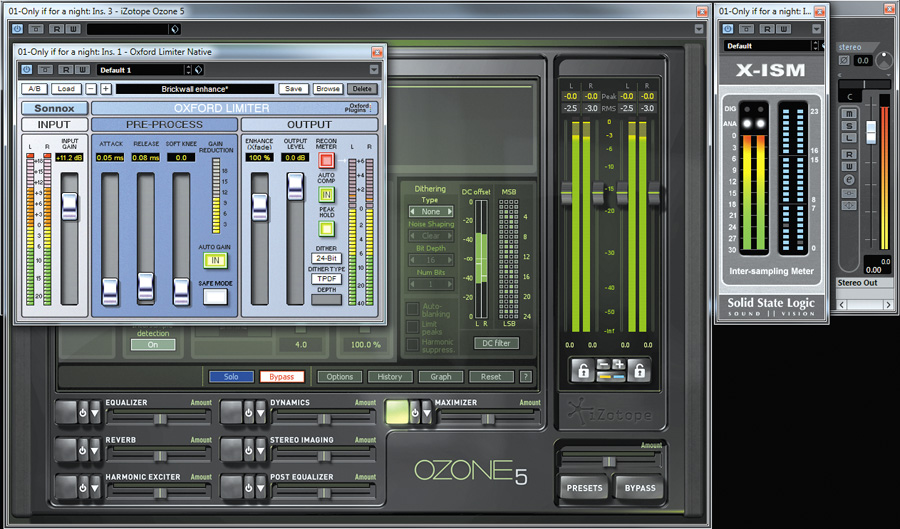This screenshot has width=900, height=529.
Task: Open the History view in Ozone
Action: (x=390, y=377)
